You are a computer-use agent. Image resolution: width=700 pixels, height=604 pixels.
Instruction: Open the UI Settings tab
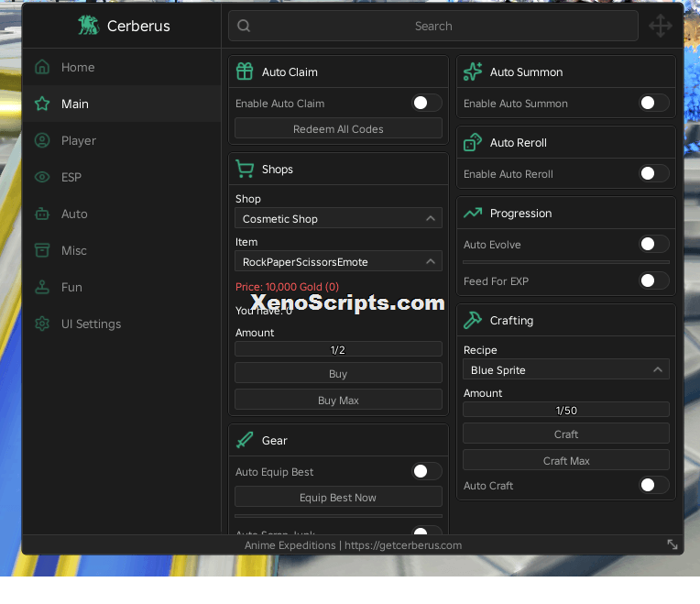coord(122,324)
